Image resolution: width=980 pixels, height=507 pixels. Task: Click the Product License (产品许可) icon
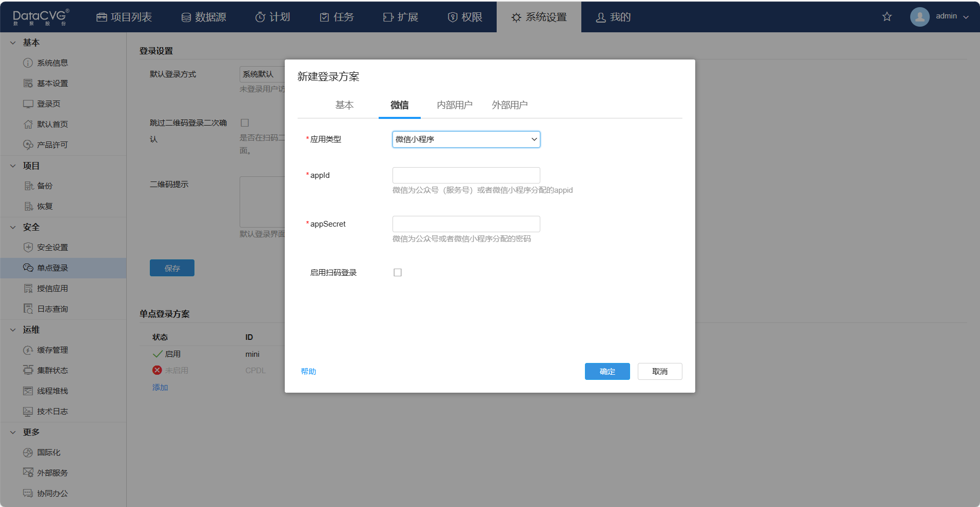click(x=28, y=145)
